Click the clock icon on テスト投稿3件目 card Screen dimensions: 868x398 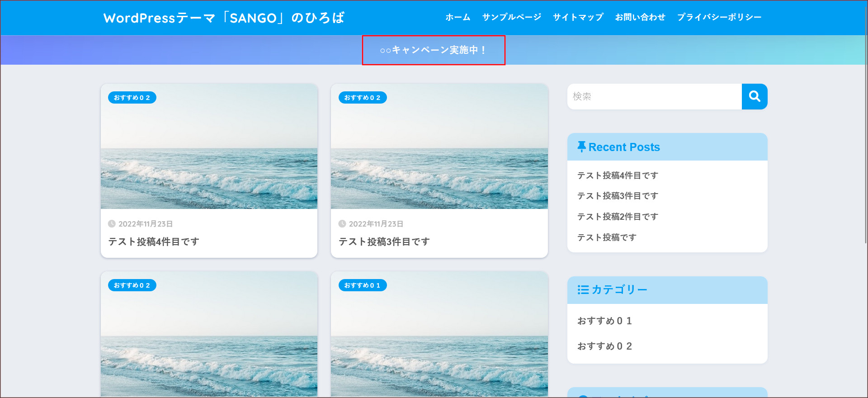342,224
